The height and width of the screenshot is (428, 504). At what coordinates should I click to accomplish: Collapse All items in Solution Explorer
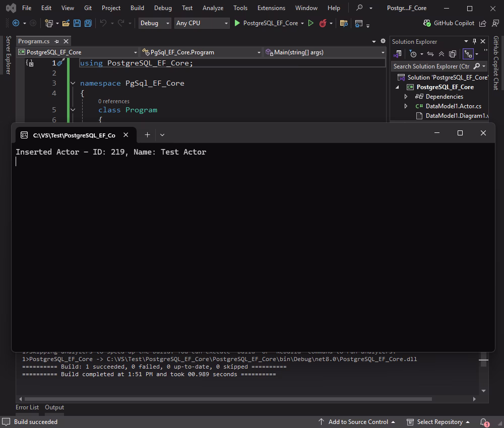tap(442, 54)
